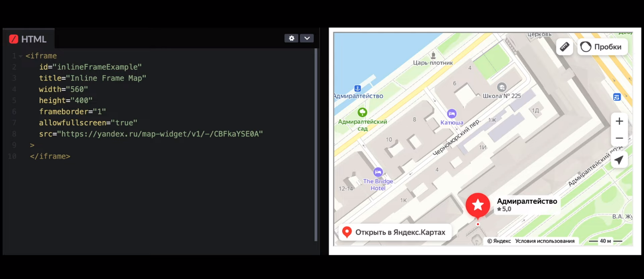This screenshot has height=279, width=644.
Task: Collapse the iframe tag fold arrow
Action: [x=21, y=56]
